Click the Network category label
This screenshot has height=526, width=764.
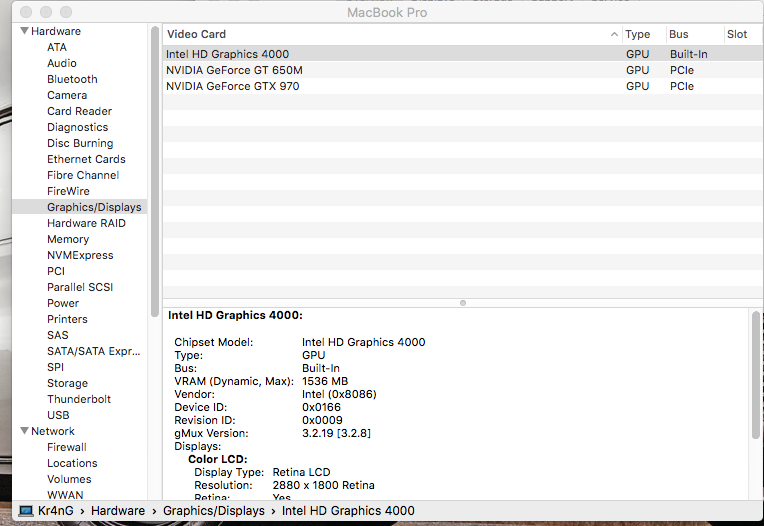[53, 431]
